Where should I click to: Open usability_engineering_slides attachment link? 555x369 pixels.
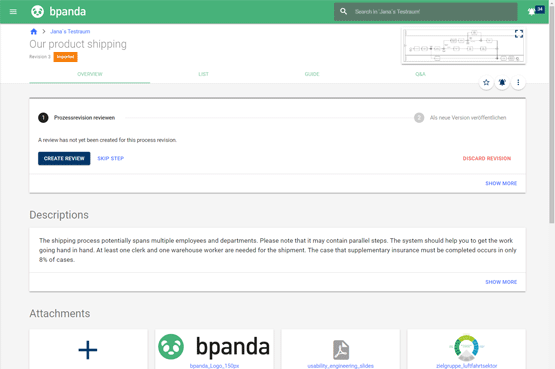341,366
